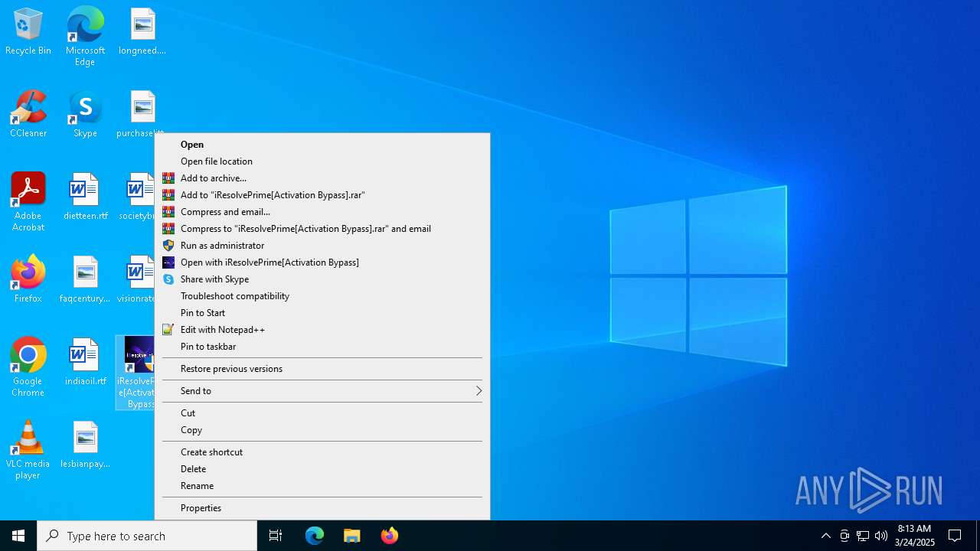Show hidden system tray icons
This screenshot has height=551, width=980.
click(x=826, y=536)
